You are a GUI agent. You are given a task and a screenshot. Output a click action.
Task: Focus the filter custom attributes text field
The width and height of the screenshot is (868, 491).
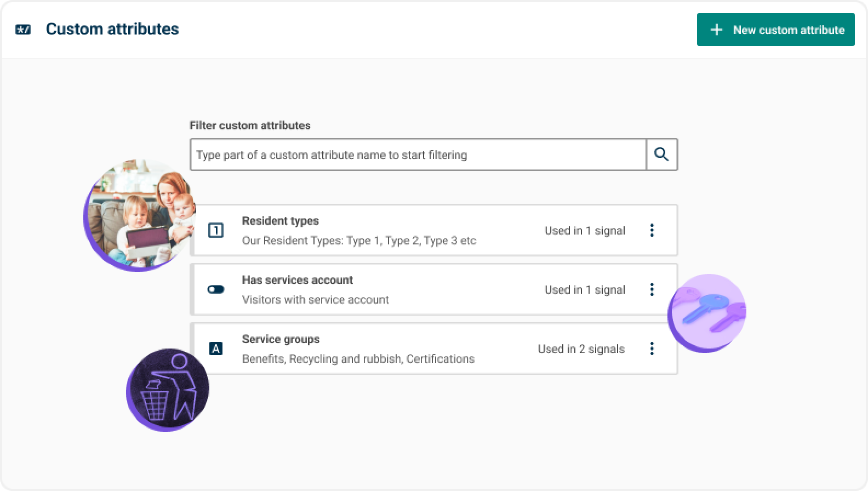coord(418,155)
